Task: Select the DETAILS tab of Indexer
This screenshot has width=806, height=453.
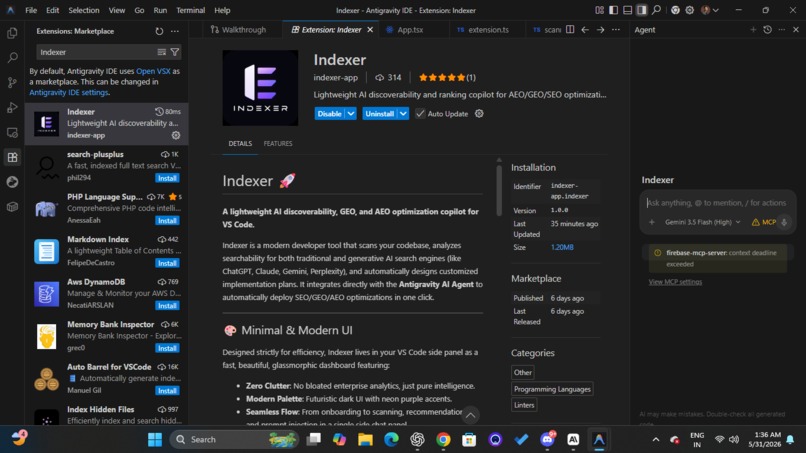Action: click(x=240, y=143)
